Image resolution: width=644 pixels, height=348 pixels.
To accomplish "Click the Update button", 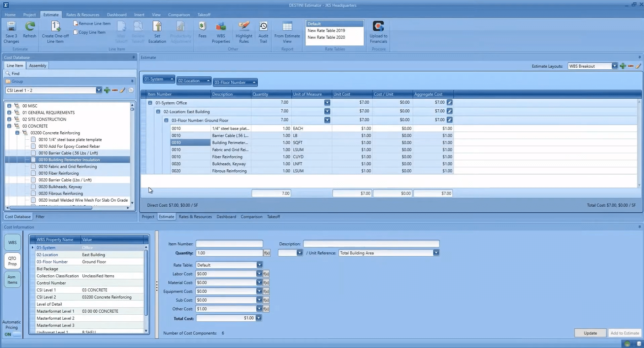I will [x=590, y=333].
